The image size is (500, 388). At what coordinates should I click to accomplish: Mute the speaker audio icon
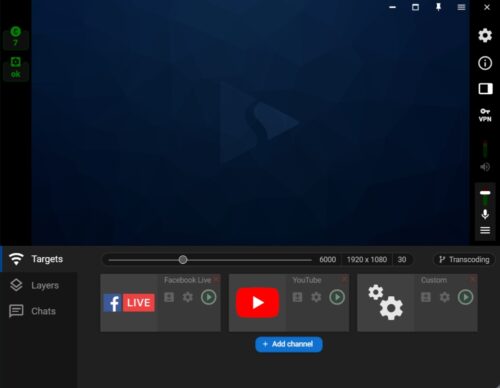(485, 167)
